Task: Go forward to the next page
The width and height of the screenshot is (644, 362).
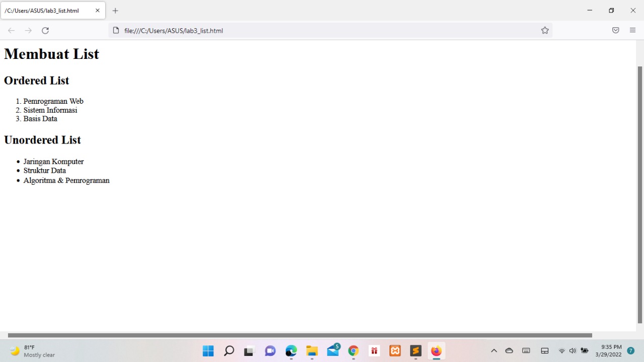Action: (x=28, y=31)
